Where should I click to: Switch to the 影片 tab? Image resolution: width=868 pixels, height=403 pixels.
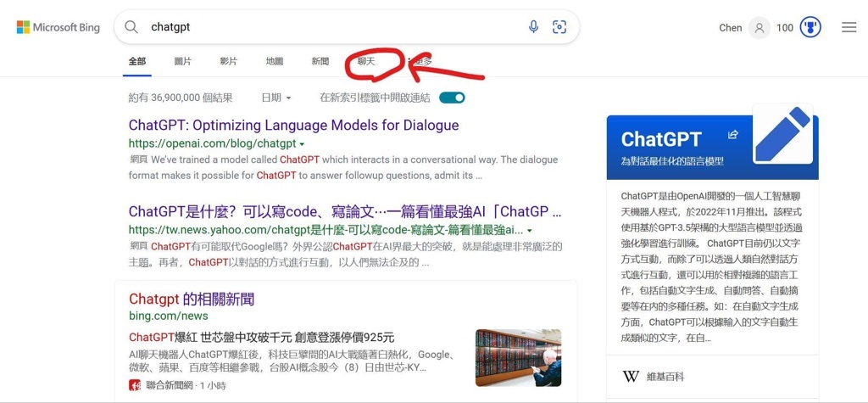(x=229, y=62)
